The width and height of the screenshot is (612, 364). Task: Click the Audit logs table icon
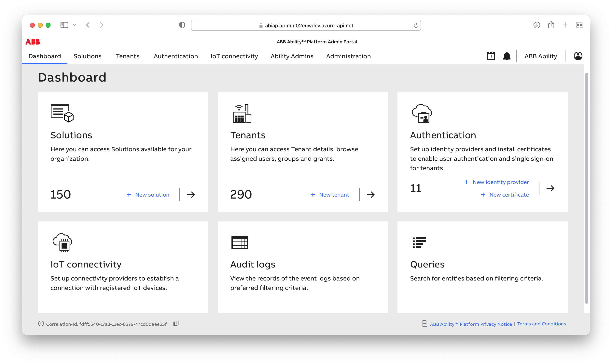point(239,242)
